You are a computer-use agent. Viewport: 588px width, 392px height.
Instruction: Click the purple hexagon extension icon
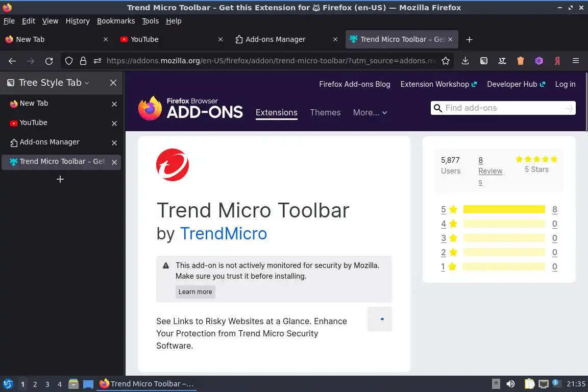coord(539,61)
